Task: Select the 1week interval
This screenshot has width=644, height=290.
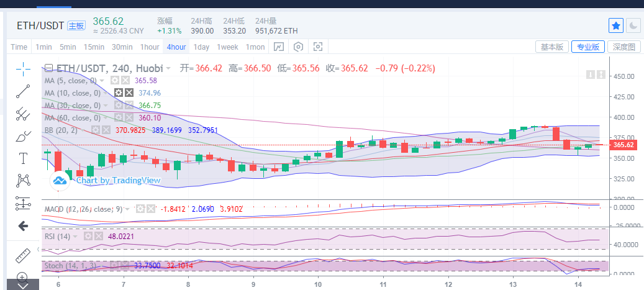Action: pos(227,47)
